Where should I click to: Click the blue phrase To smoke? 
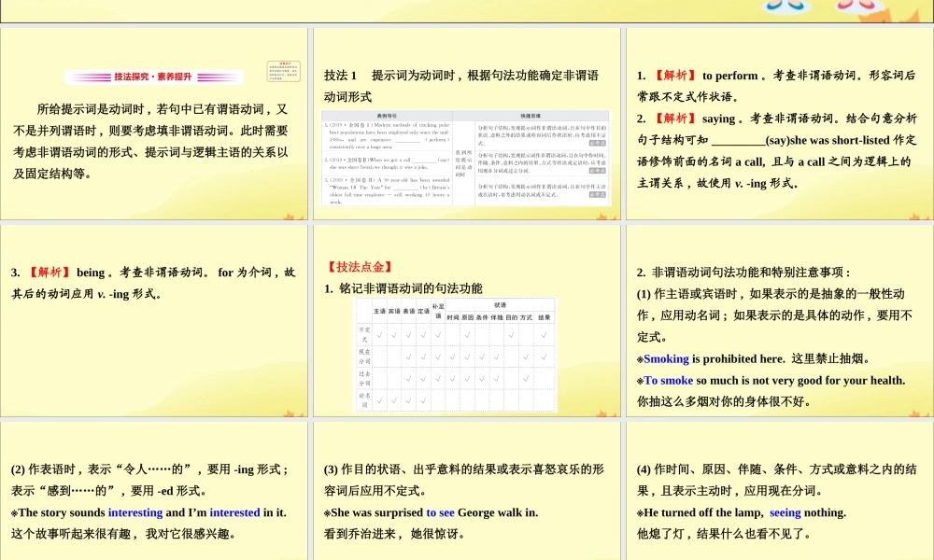(x=669, y=380)
